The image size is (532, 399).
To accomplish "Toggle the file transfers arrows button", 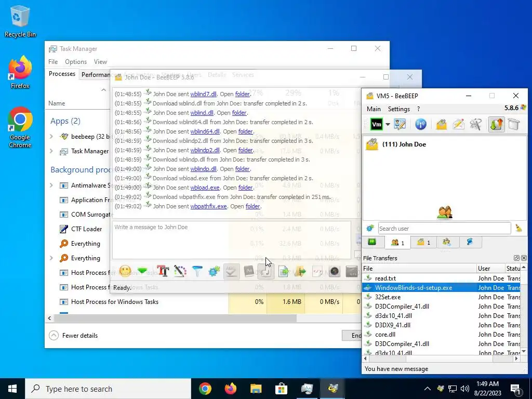I will [x=496, y=124].
